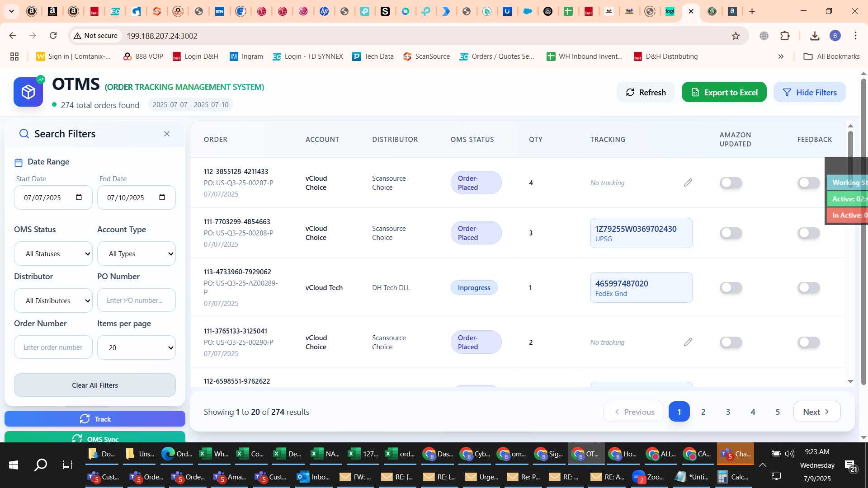This screenshot has height=488, width=868.
Task: Click the browser address bar URL
Action: [162, 36]
